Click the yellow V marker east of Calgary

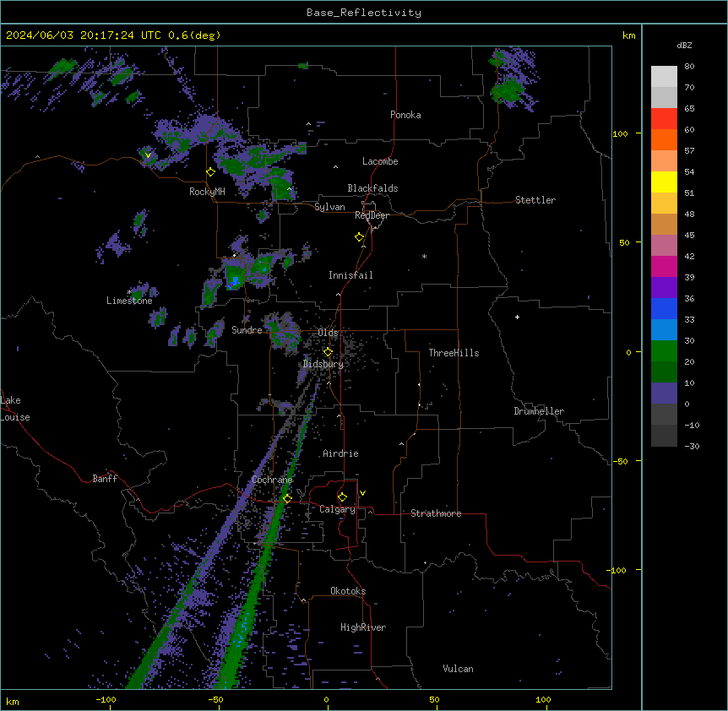click(362, 493)
